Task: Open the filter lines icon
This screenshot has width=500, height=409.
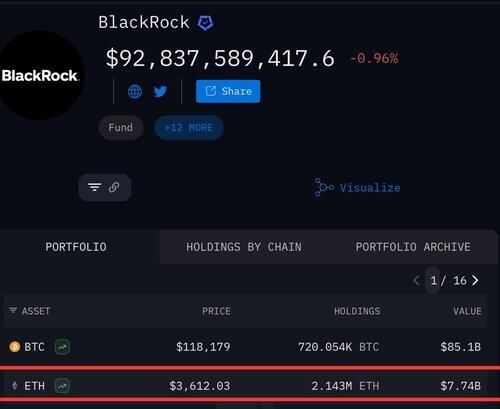Action: tap(95, 187)
